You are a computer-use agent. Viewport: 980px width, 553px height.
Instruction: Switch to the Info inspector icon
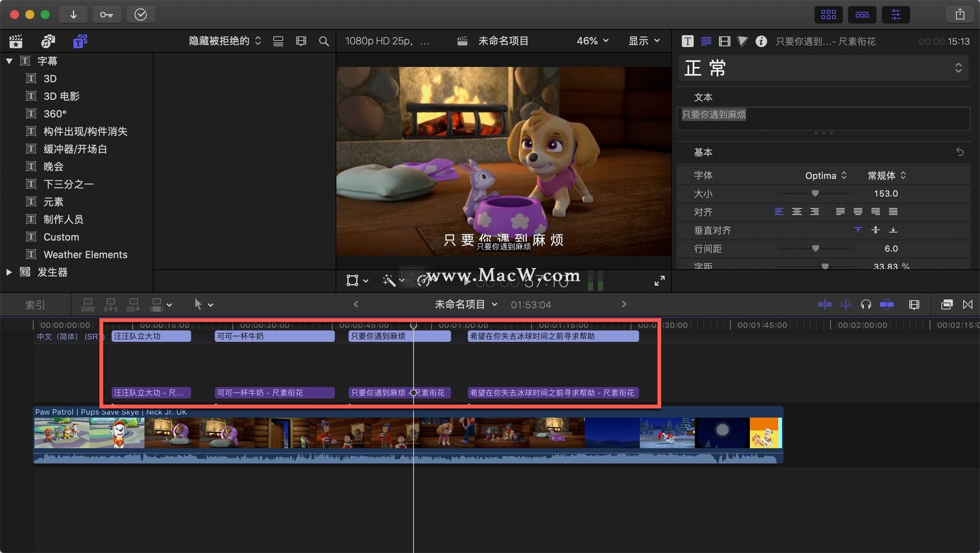coord(761,41)
